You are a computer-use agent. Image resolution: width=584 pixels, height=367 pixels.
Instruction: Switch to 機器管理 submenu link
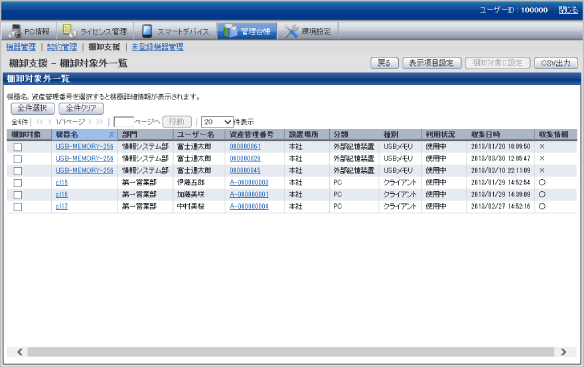point(21,47)
